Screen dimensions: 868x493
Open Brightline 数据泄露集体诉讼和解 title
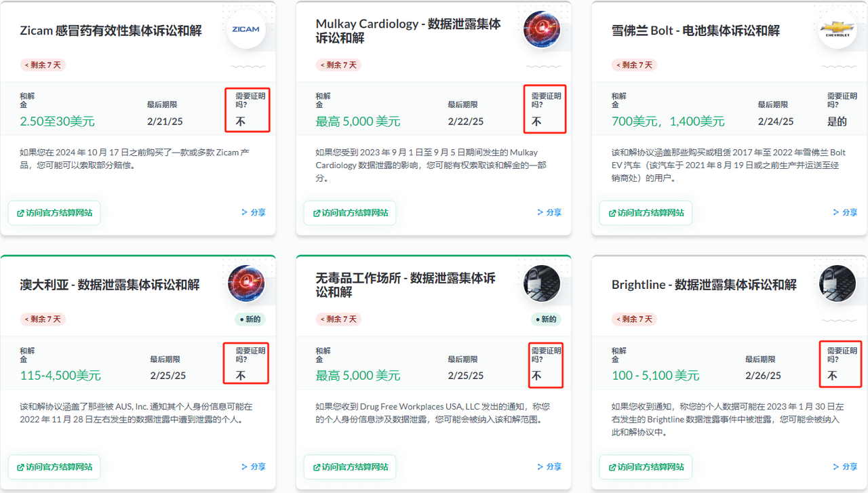tap(704, 285)
